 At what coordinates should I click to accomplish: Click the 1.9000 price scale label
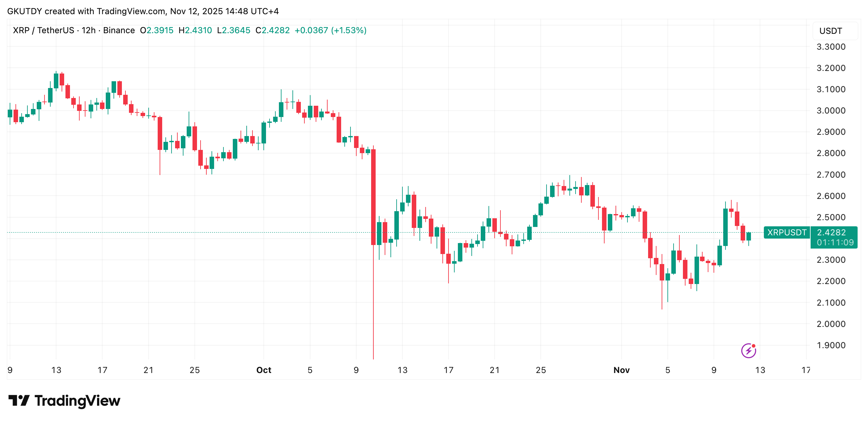pos(831,345)
